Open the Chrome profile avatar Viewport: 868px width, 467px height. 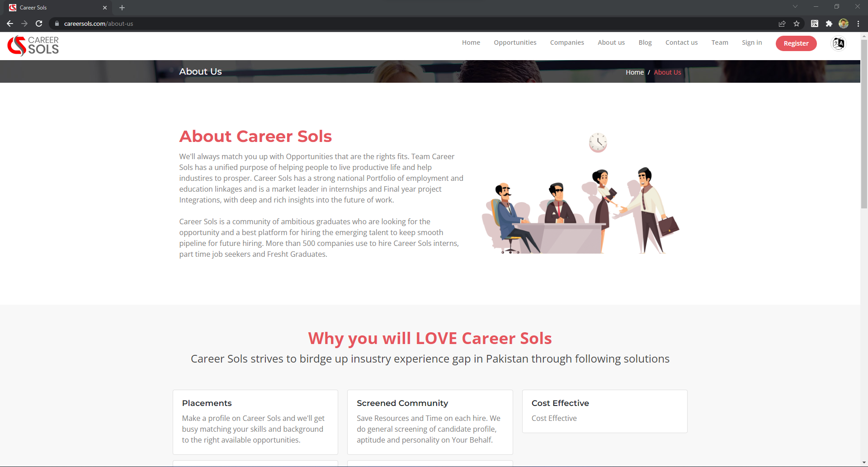[x=844, y=24]
